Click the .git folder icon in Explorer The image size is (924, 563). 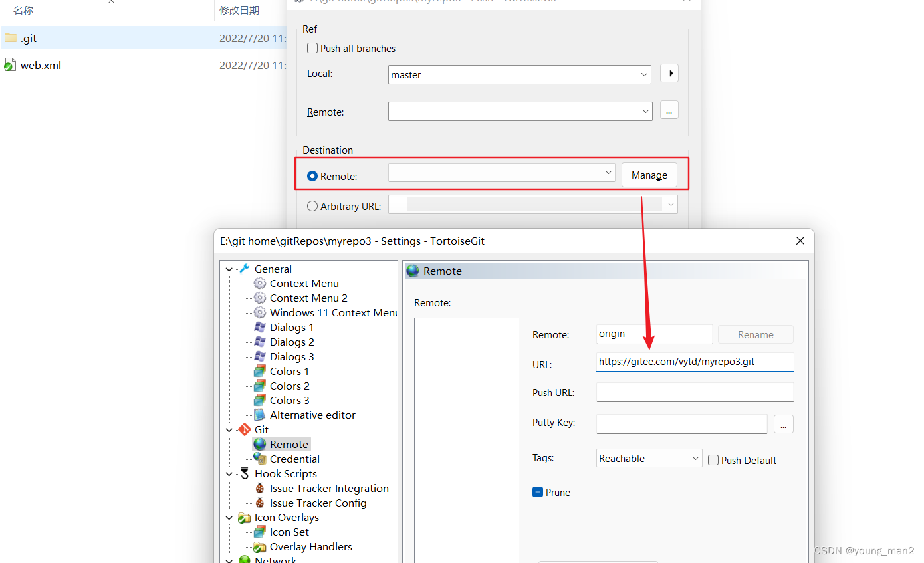(x=10, y=38)
